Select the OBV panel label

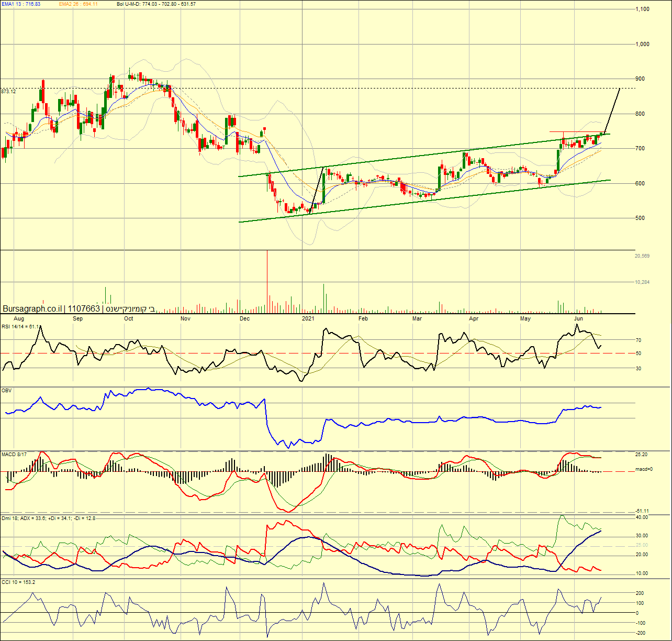[6, 390]
